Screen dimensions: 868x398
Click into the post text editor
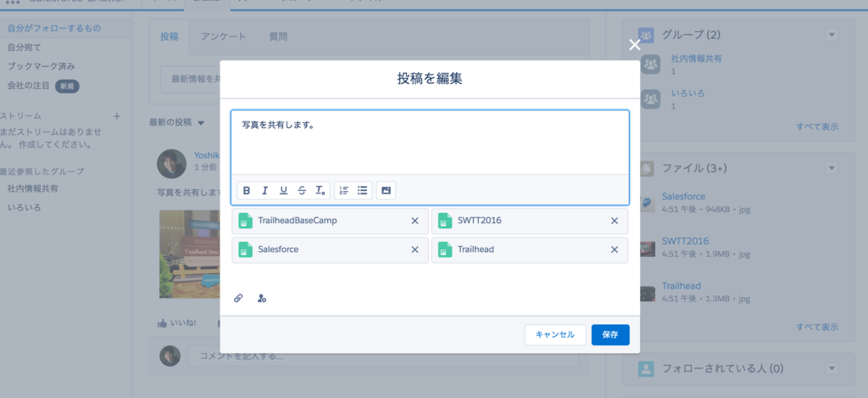click(x=430, y=142)
